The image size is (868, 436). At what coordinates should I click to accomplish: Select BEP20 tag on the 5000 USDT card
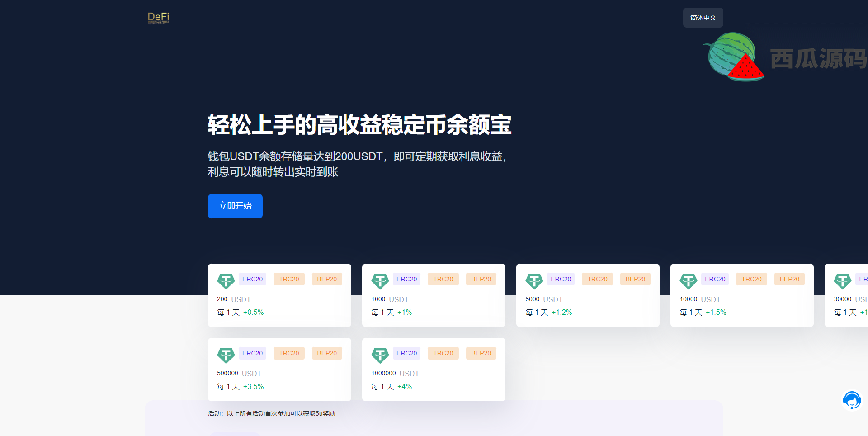pyautogui.click(x=635, y=279)
